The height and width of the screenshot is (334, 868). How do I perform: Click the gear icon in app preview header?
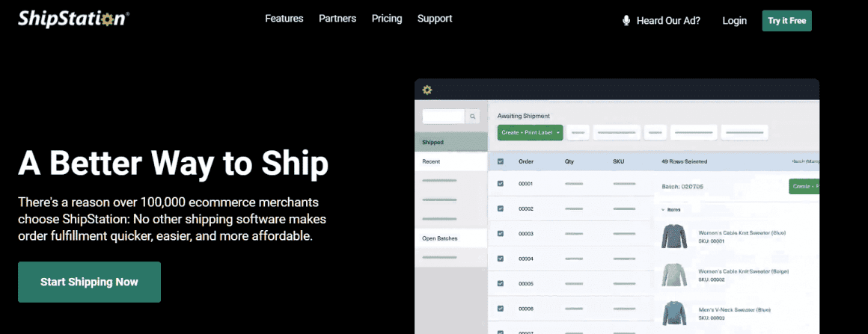click(427, 90)
